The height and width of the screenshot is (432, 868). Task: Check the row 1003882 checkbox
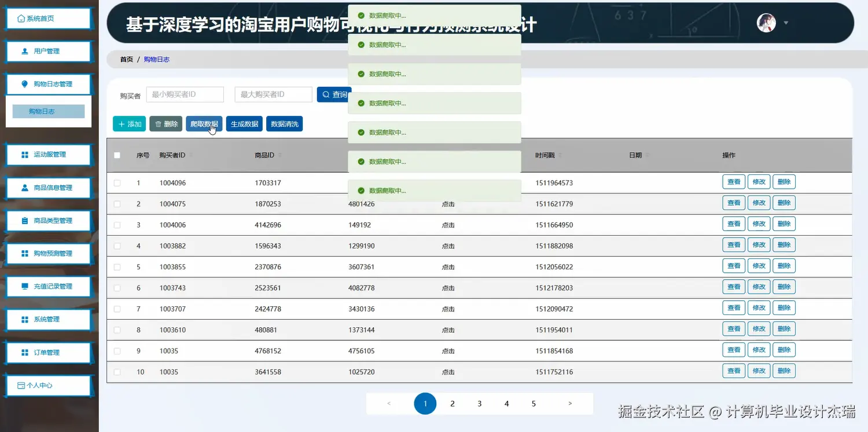tap(117, 246)
